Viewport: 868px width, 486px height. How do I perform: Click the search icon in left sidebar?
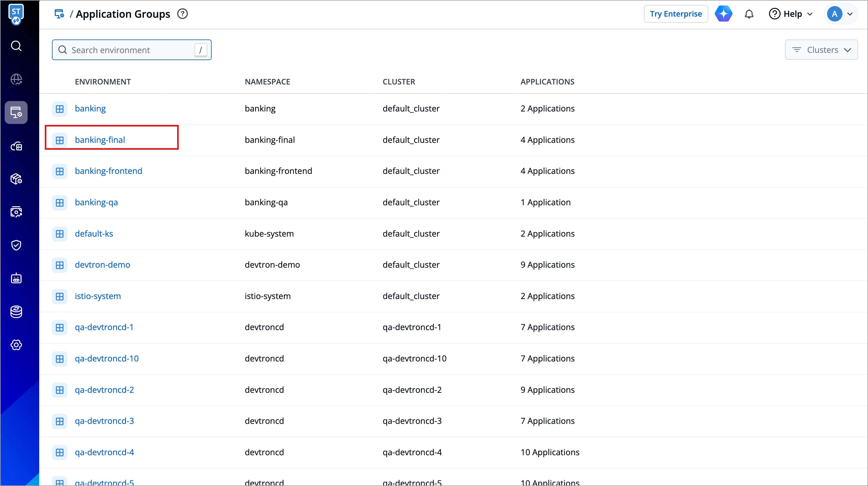16,46
